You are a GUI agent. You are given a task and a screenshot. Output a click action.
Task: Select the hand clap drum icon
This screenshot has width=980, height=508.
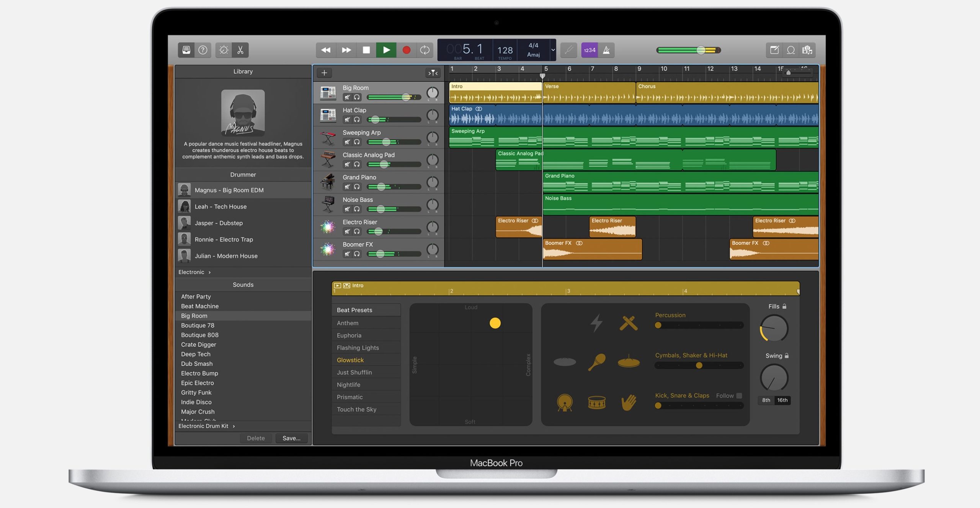pyautogui.click(x=628, y=402)
